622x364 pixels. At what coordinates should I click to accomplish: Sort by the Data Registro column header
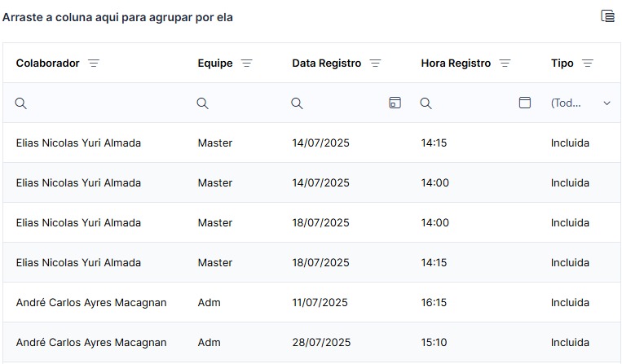point(326,63)
